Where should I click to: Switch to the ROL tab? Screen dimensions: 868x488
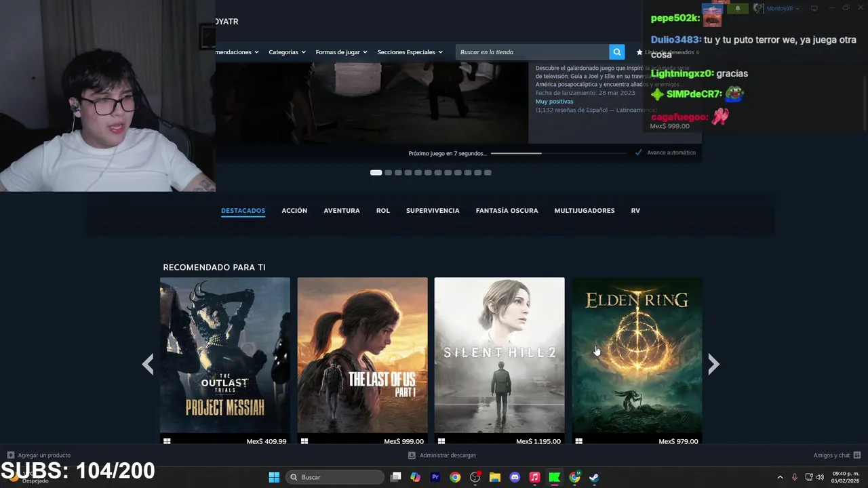[383, 211]
